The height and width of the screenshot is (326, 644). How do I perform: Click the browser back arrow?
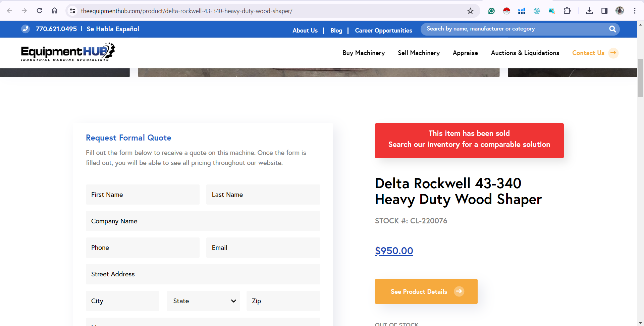9,11
